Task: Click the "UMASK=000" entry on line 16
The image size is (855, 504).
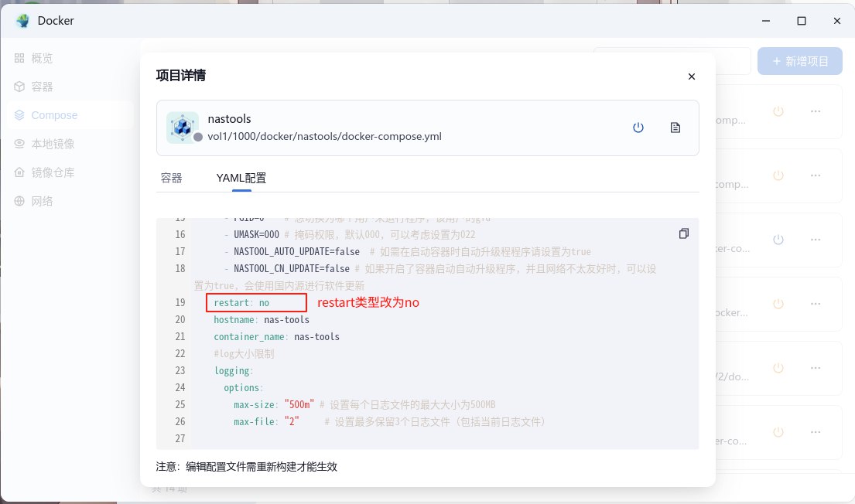Action: 256,234
